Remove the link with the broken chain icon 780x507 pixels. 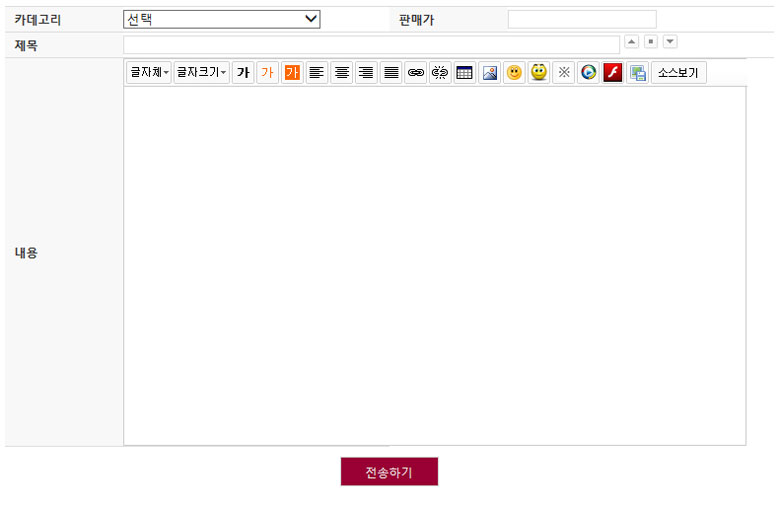tap(440, 73)
